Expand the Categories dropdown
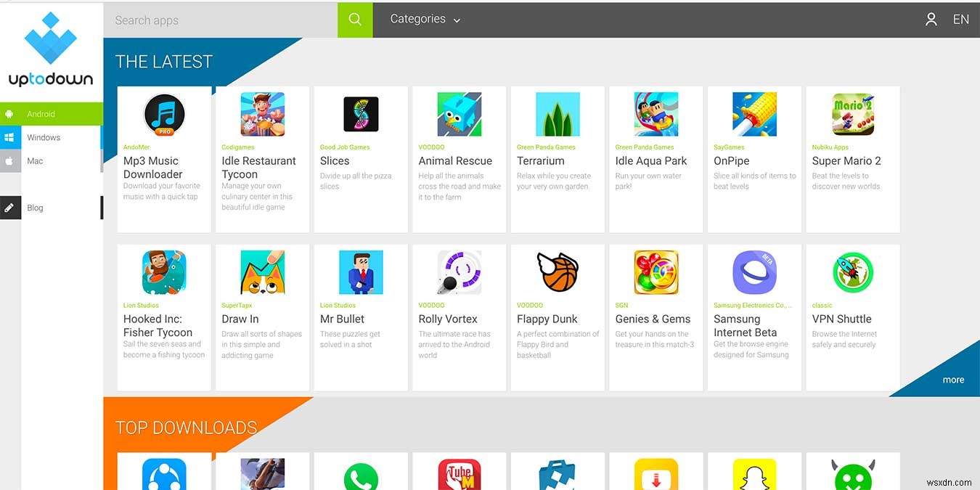 425,20
